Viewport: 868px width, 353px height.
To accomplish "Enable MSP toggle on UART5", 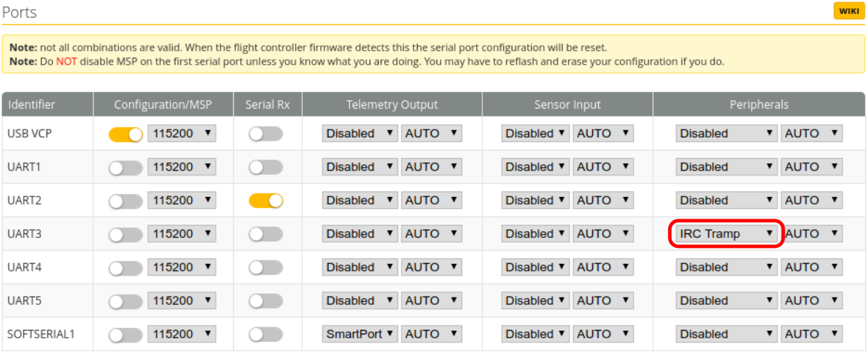I will pos(125,301).
